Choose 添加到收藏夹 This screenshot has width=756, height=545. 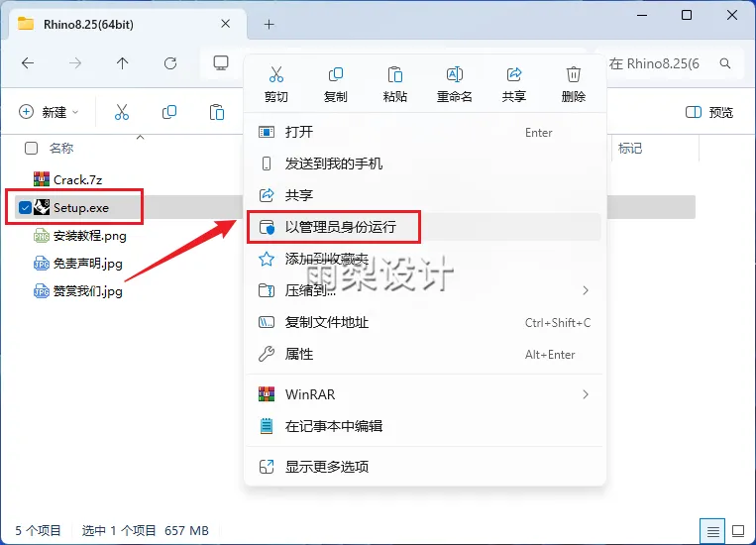(x=424, y=259)
